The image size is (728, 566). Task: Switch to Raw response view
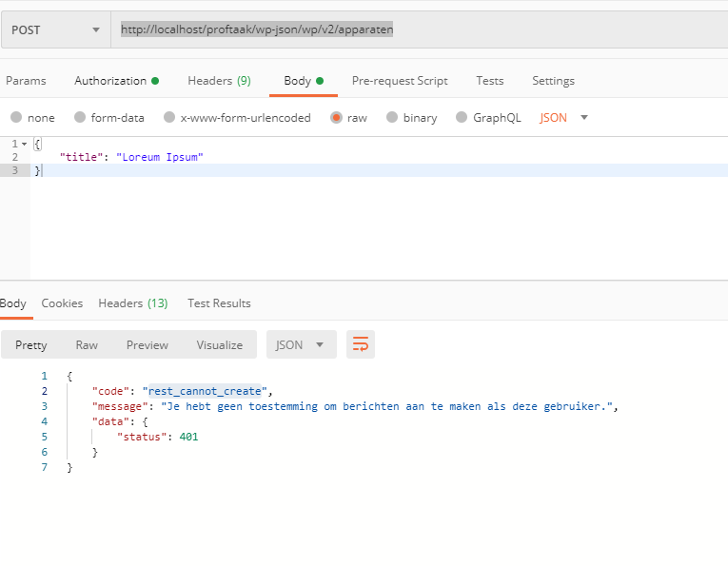point(87,345)
